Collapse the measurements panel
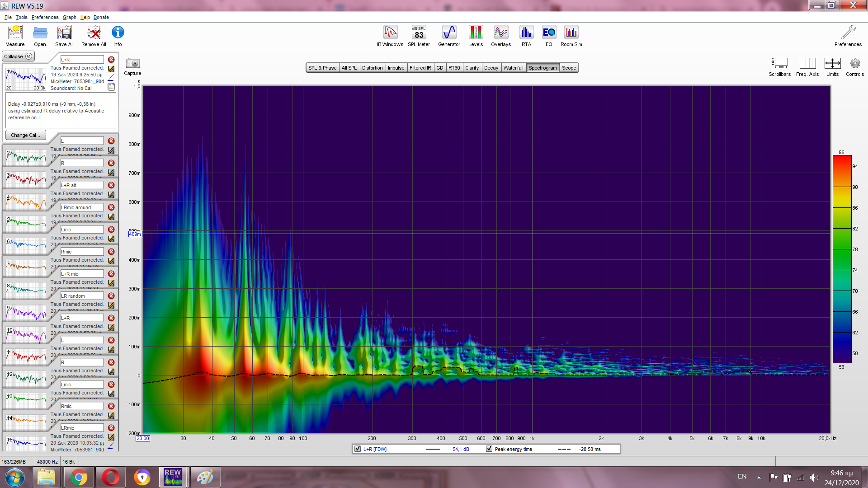 coord(18,56)
